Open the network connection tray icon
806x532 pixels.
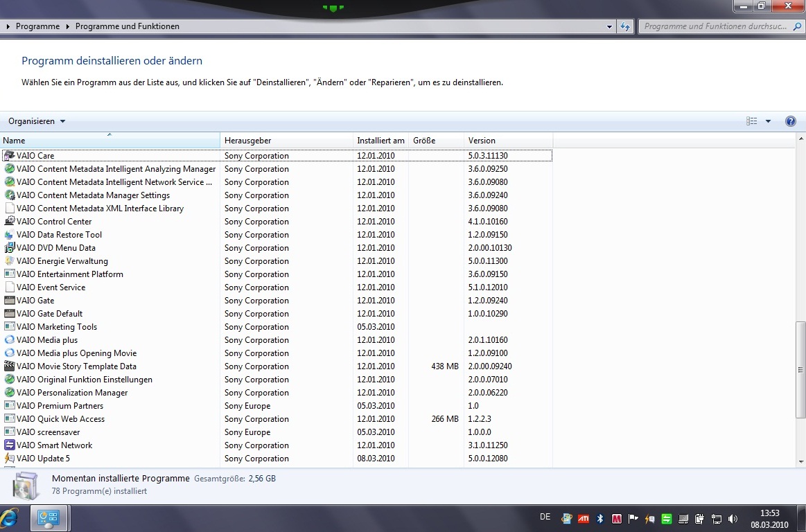tap(716, 519)
